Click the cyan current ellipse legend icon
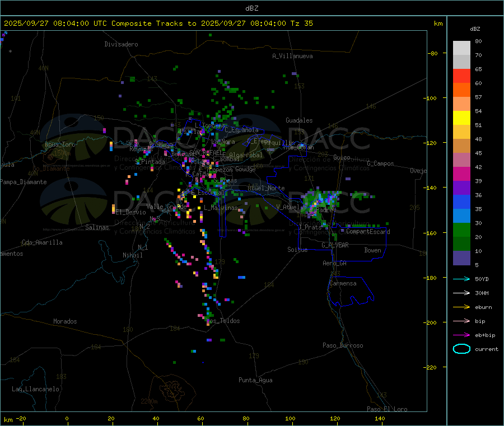Image resolution: width=504 pixels, height=426 pixels. 461,349
